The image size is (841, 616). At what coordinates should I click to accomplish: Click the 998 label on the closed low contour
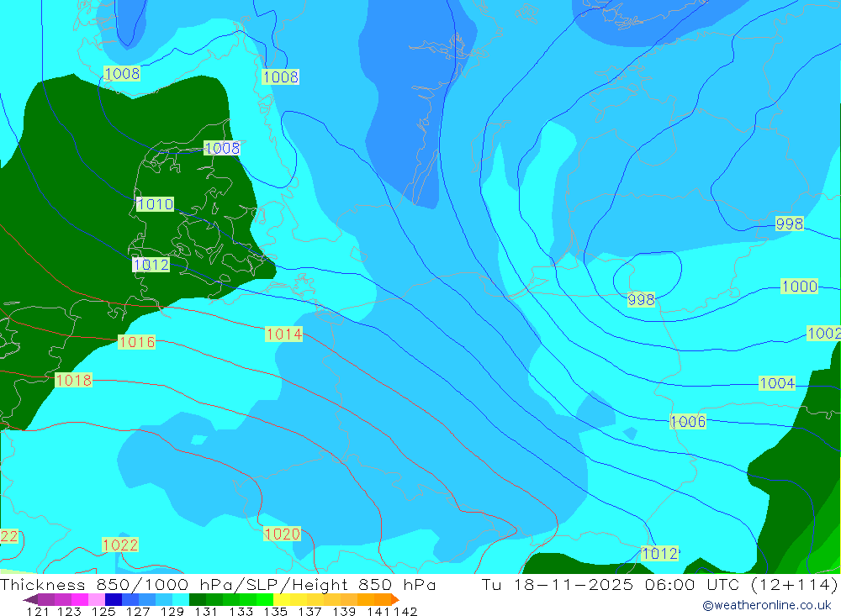point(641,300)
